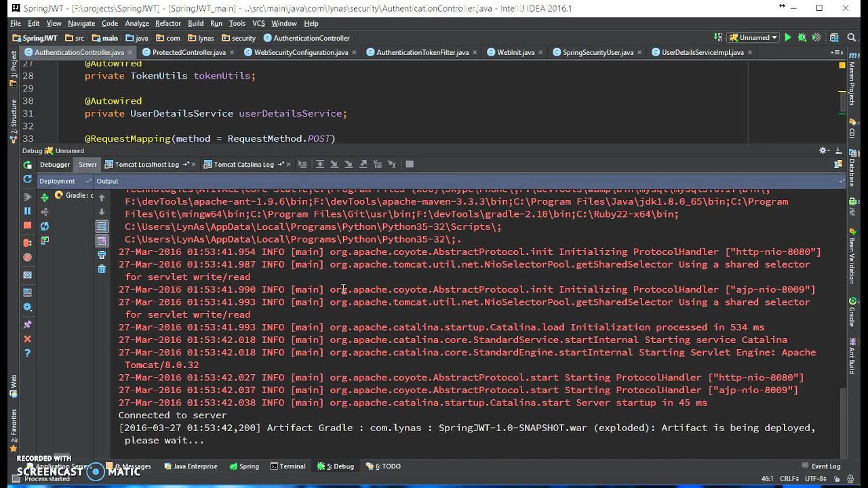Screen dimensions: 868x488
Task: Click Mute Breakpoints icon
Action: pos(27,258)
